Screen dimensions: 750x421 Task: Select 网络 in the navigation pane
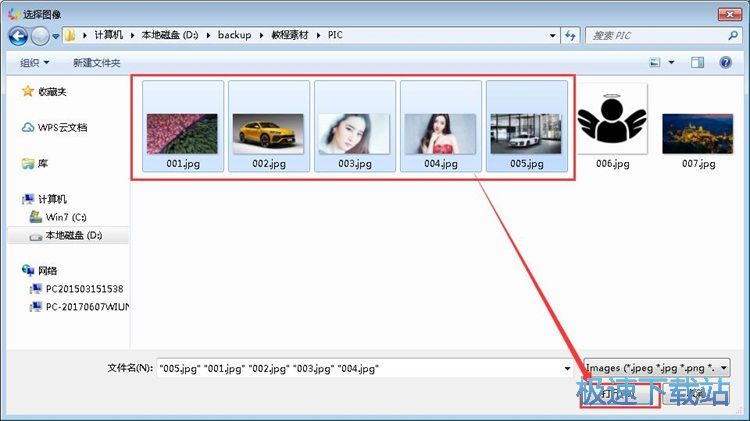pos(47,271)
